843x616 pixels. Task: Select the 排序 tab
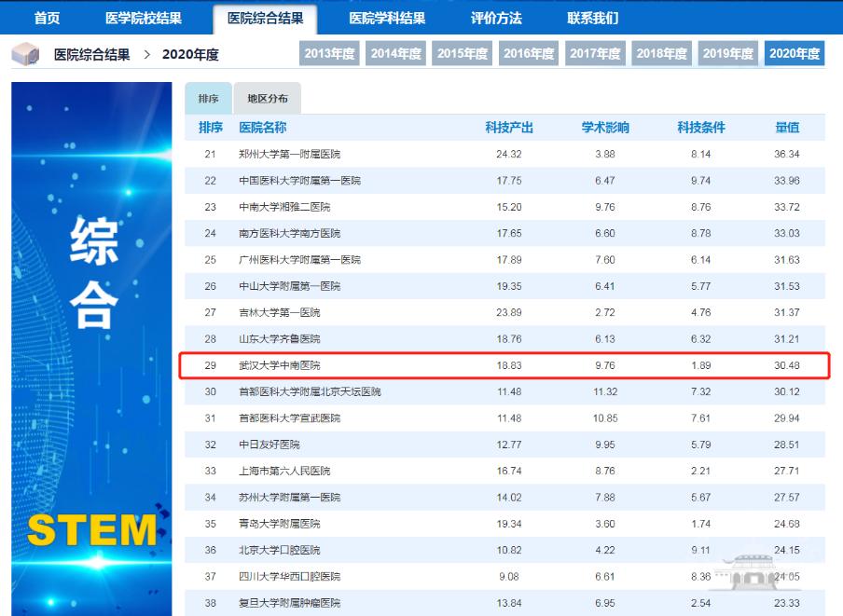click(208, 99)
